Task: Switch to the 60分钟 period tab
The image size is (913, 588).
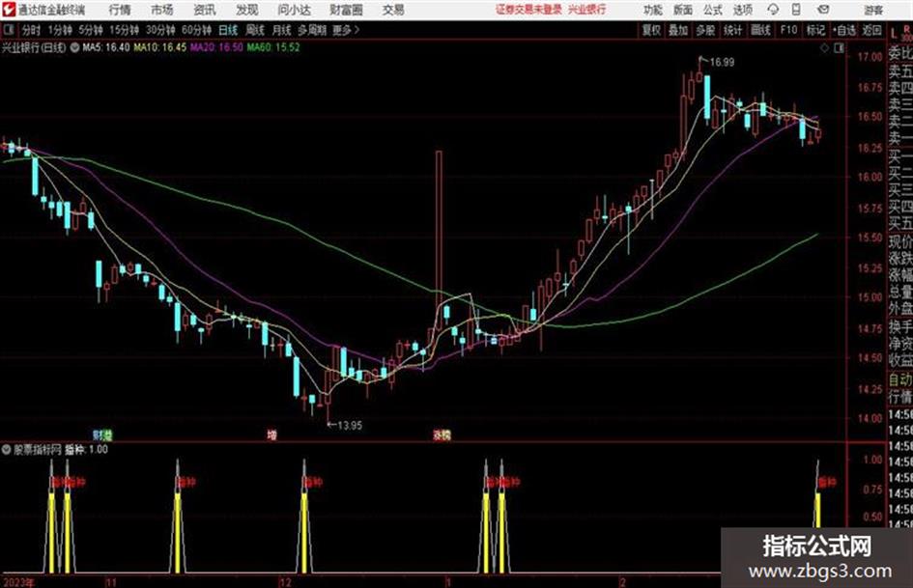Action: (x=196, y=30)
